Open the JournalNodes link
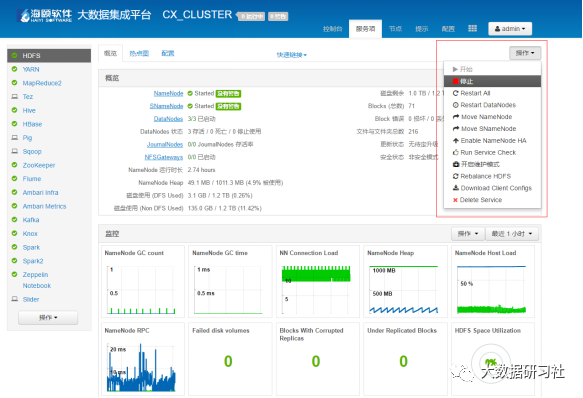This screenshot has width=583, height=398. point(165,144)
